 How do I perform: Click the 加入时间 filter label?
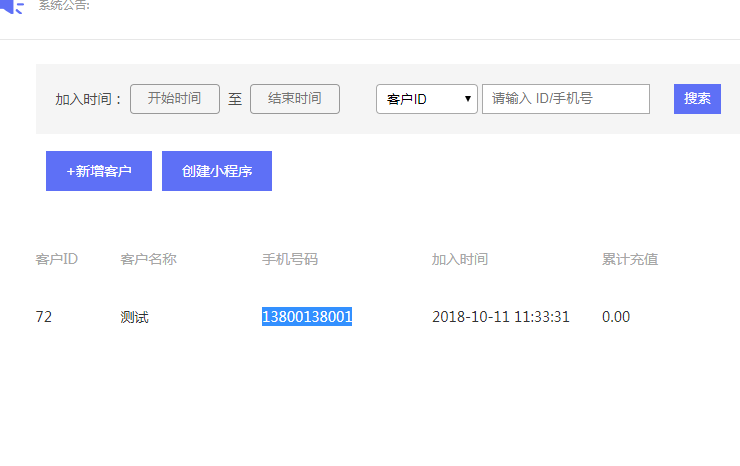click(x=88, y=99)
